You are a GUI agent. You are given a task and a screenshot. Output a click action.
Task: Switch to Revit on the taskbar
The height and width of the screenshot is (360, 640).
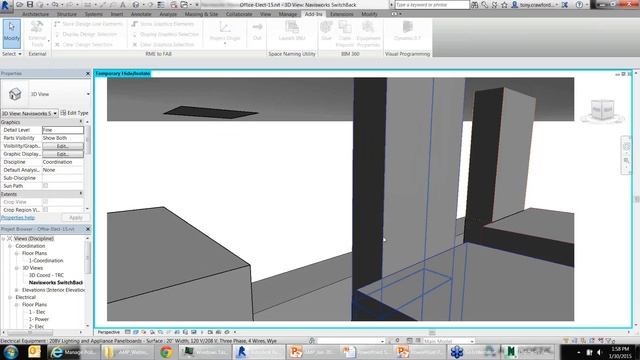coord(259,352)
